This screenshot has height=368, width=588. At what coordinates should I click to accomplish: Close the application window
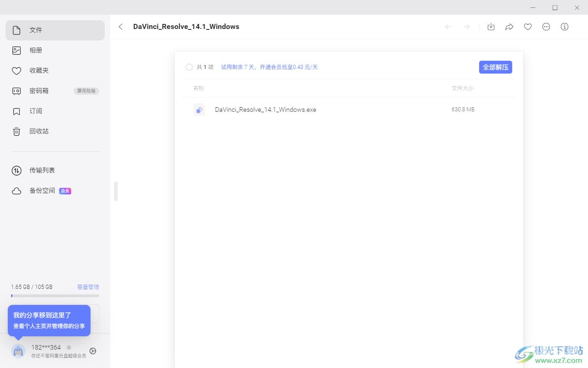pyautogui.click(x=577, y=7)
